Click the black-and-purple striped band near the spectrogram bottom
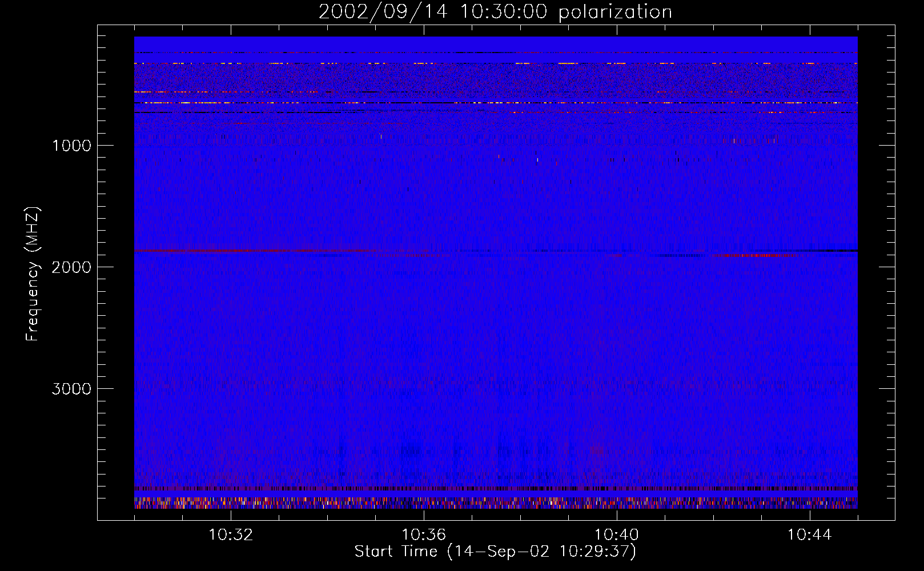This screenshot has height=571, width=924. [x=496, y=489]
